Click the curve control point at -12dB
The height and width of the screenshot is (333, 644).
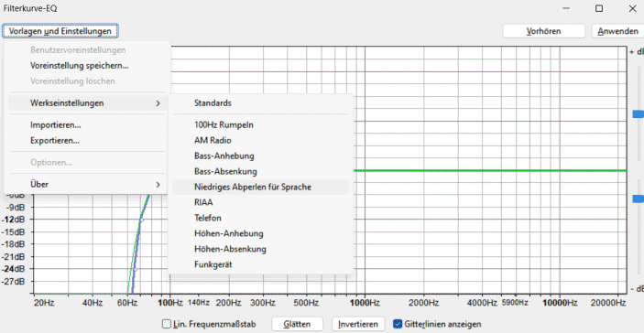pos(141,220)
